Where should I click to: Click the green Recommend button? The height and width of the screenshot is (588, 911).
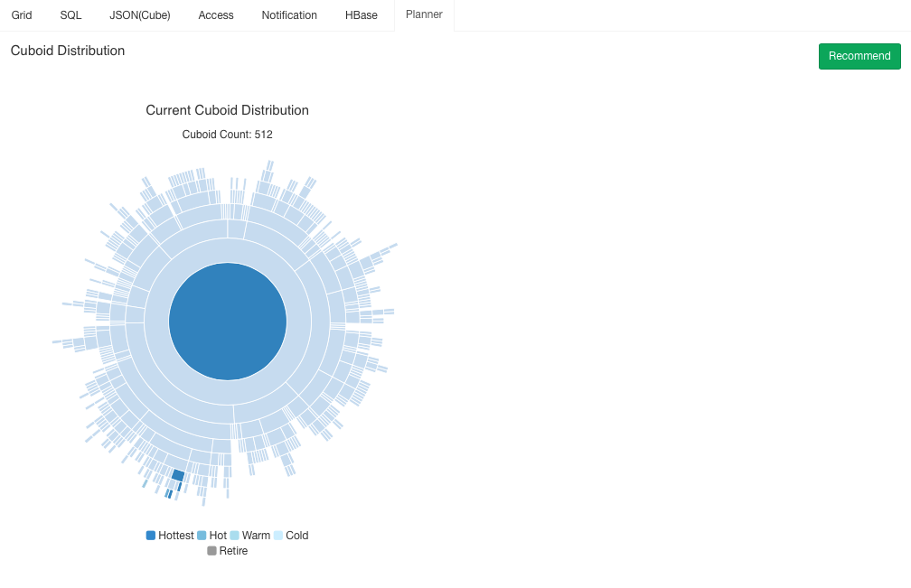click(x=859, y=56)
